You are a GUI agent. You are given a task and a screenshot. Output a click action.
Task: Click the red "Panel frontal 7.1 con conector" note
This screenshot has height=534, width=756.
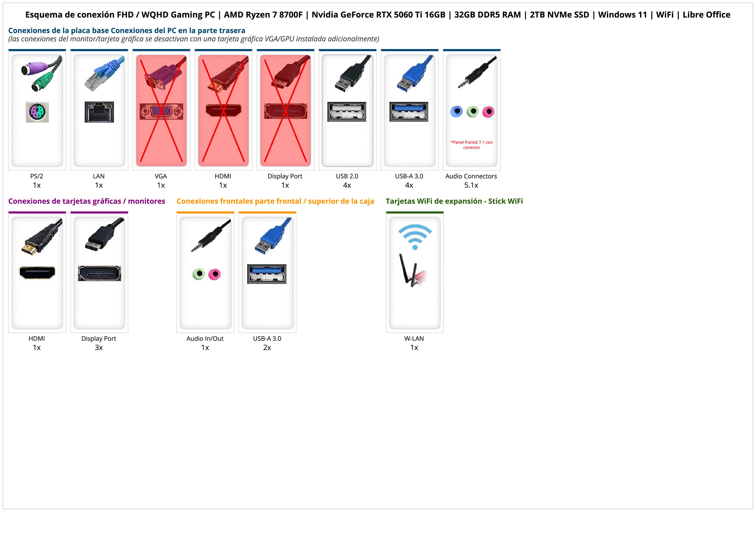pos(472,145)
